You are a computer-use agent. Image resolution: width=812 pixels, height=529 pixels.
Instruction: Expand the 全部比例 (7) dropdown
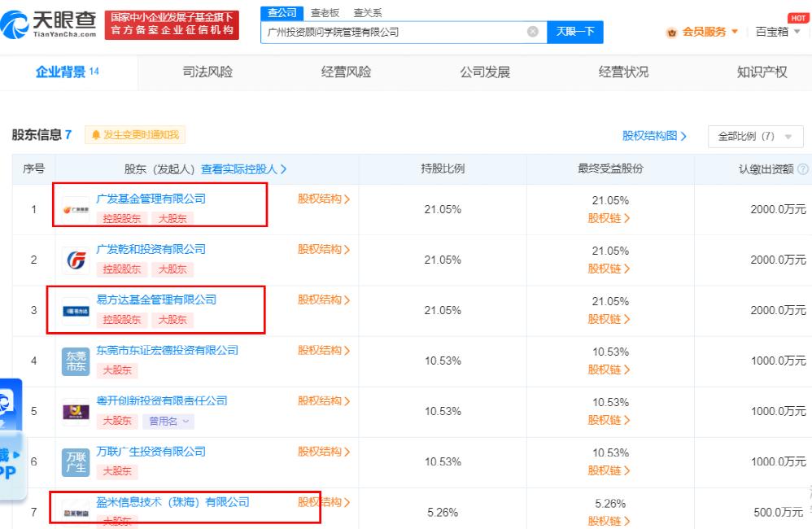[x=755, y=136]
